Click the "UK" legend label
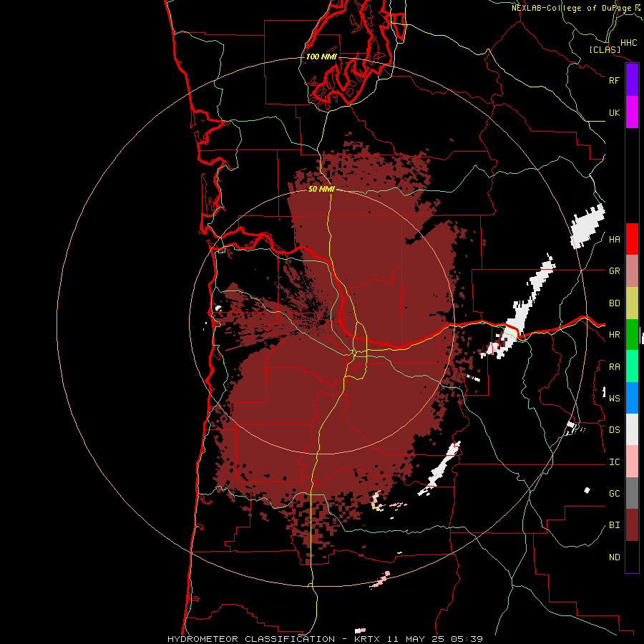The height and width of the screenshot is (644, 644). click(614, 112)
